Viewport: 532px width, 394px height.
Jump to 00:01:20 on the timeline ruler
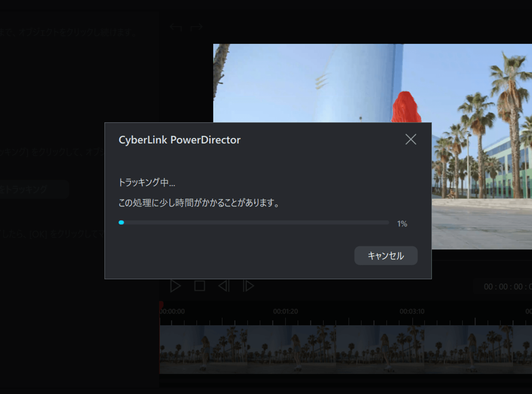[285, 311]
